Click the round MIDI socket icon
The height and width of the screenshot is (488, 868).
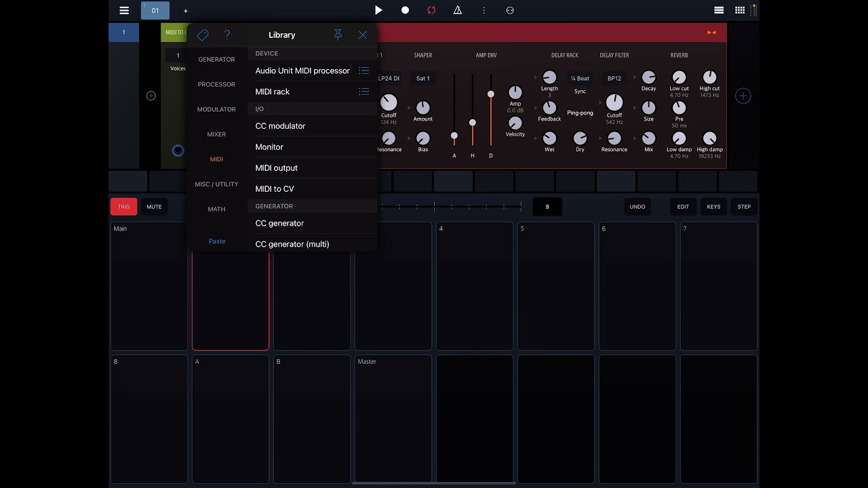[x=510, y=10]
